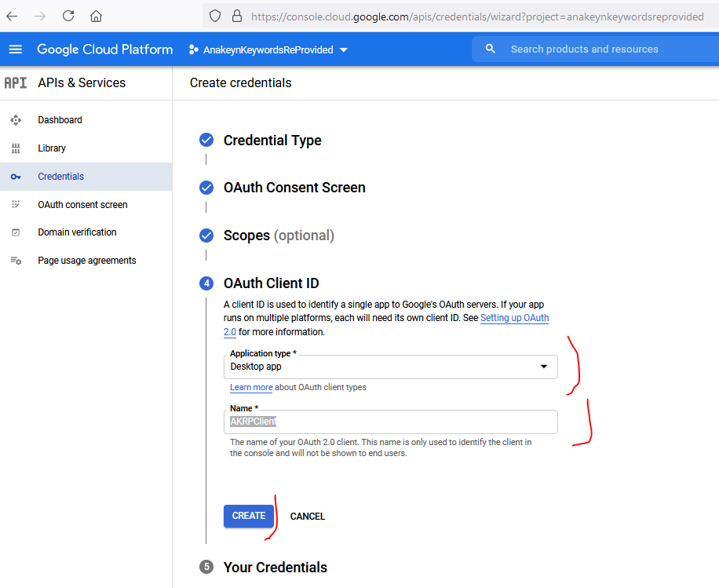The image size is (719, 588).
Task: Open the hamburger navigation menu
Action: [16, 49]
